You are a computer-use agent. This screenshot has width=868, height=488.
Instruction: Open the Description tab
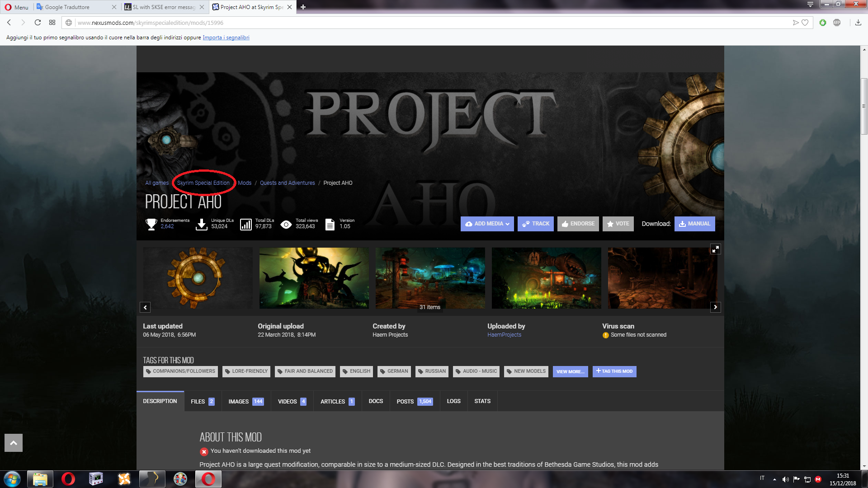tap(160, 401)
